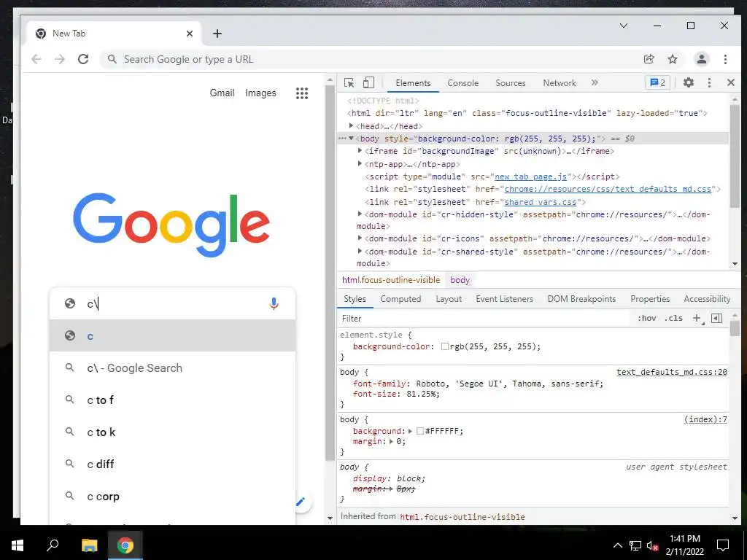Click the browser forward arrow

(x=60, y=59)
